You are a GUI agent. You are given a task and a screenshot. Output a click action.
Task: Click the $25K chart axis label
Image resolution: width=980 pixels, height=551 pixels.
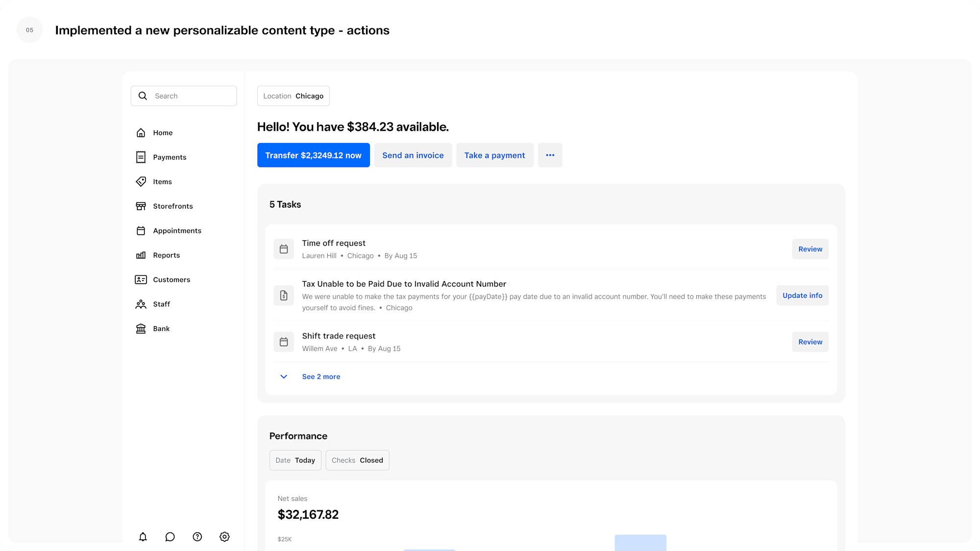click(x=285, y=539)
